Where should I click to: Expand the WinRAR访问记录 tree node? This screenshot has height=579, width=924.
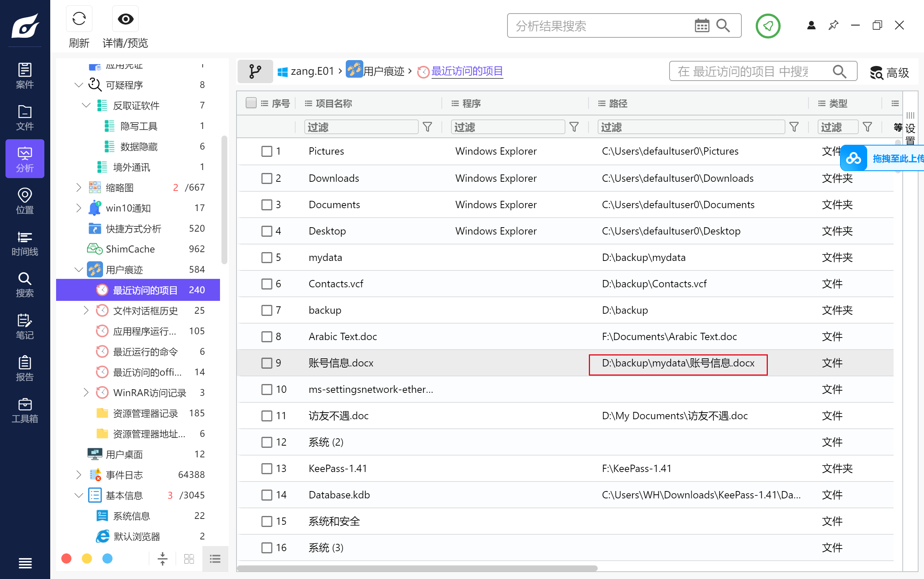(86, 392)
